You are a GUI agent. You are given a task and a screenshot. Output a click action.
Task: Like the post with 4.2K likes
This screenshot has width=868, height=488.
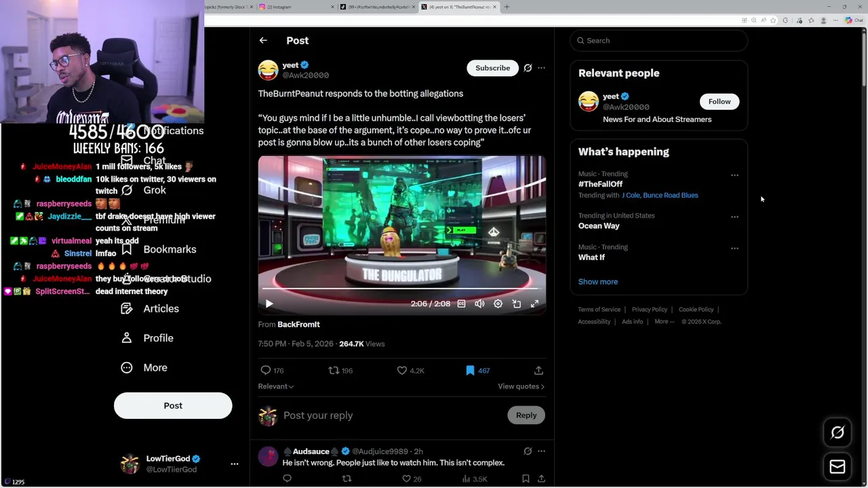pyautogui.click(x=410, y=371)
